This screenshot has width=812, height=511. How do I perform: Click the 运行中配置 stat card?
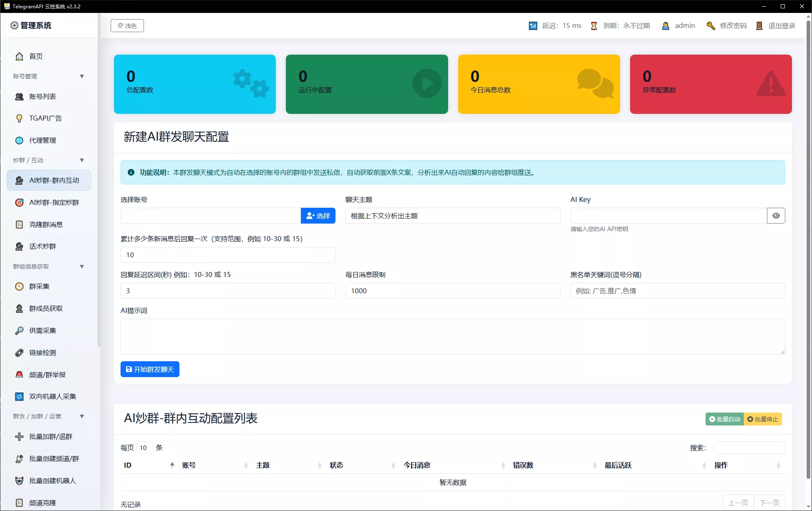(x=367, y=84)
